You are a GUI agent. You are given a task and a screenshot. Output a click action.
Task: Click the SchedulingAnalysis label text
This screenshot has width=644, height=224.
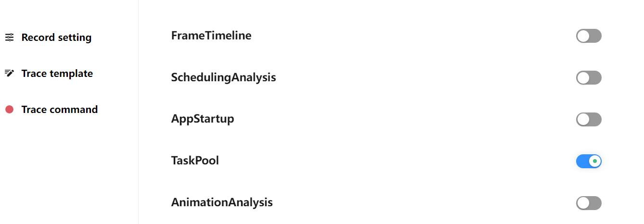223,77
